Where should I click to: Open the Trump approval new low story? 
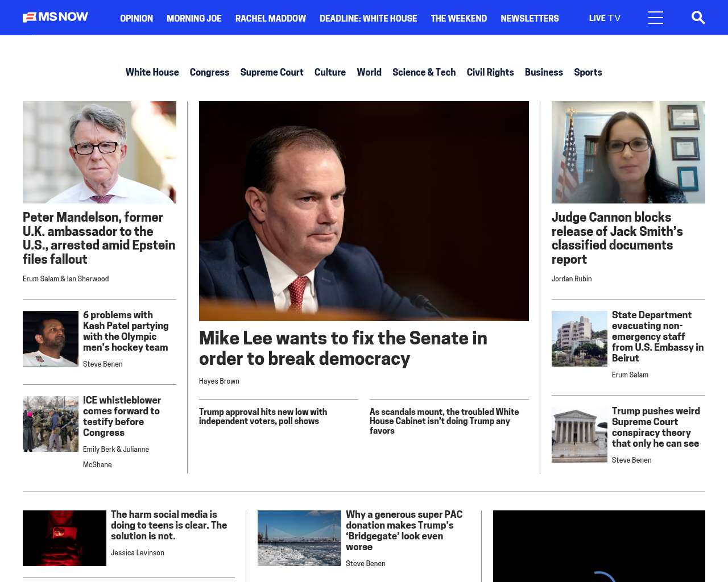[263, 416]
